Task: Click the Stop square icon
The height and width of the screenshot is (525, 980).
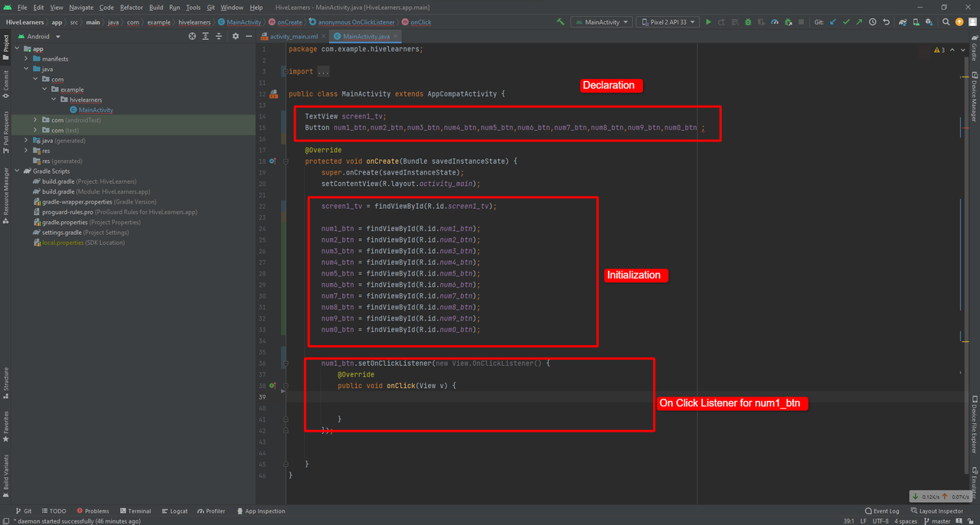Action: pos(801,22)
